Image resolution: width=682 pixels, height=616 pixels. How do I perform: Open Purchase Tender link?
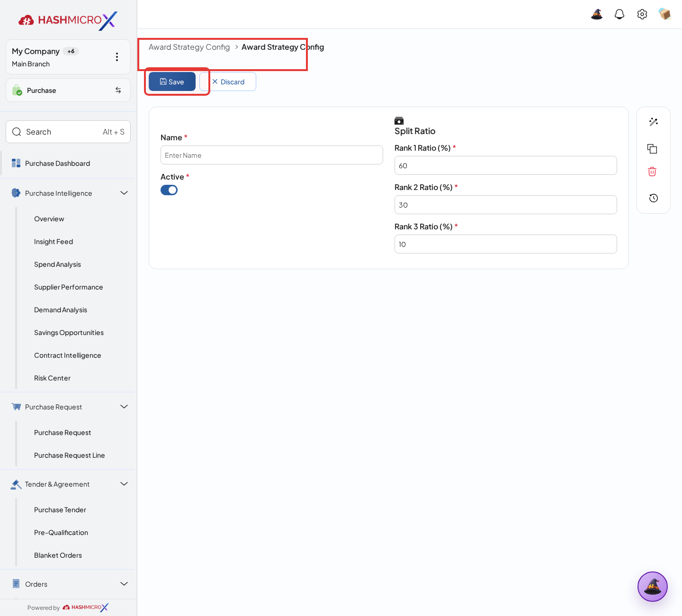60,510
